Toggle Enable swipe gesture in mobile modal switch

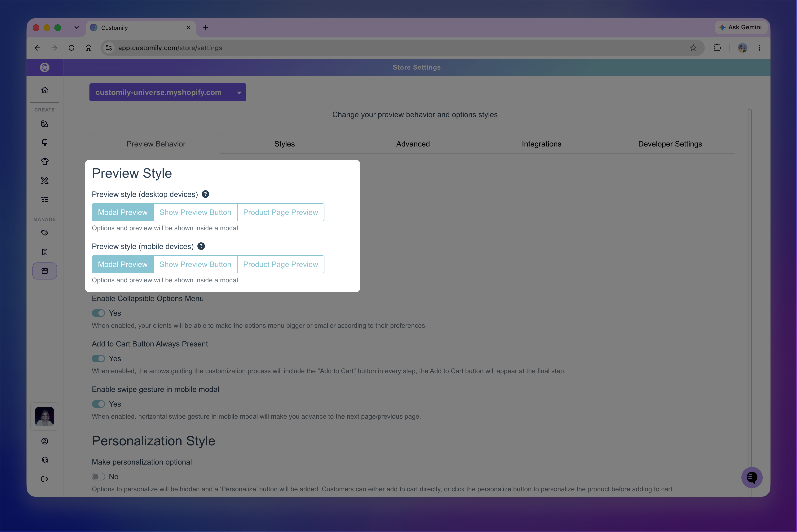[x=98, y=404]
